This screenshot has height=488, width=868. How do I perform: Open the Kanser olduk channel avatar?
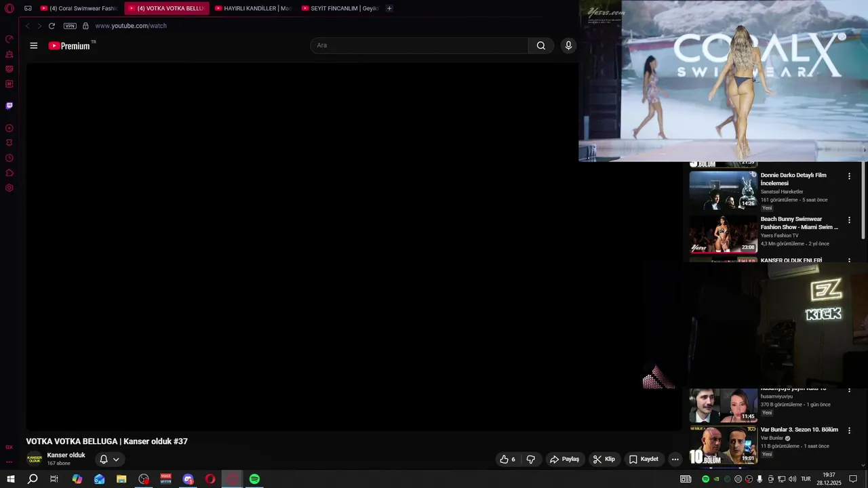[35, 459]
